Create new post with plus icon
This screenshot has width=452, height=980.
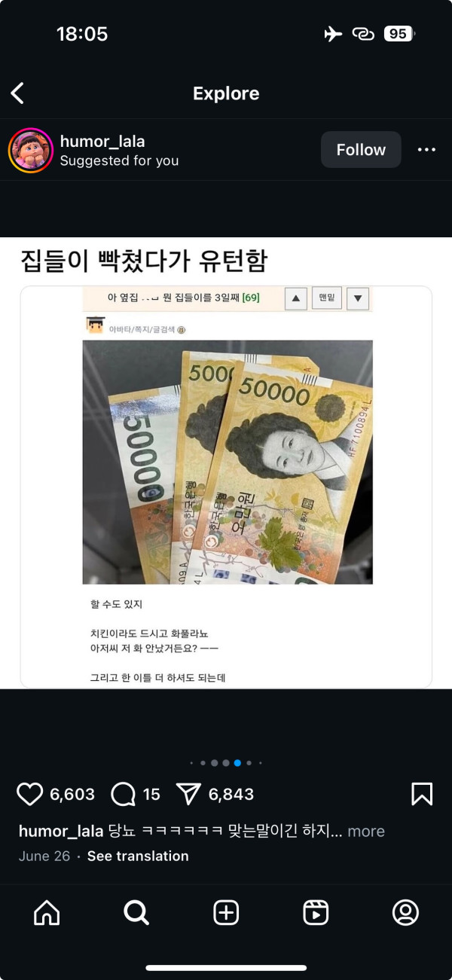click(226, 913)
